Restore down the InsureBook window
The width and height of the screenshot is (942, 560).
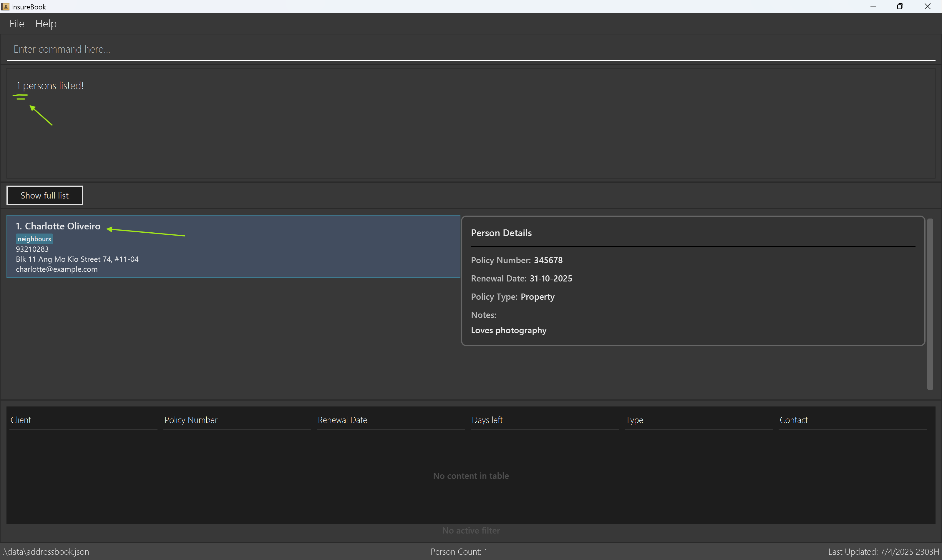[900, 6]
